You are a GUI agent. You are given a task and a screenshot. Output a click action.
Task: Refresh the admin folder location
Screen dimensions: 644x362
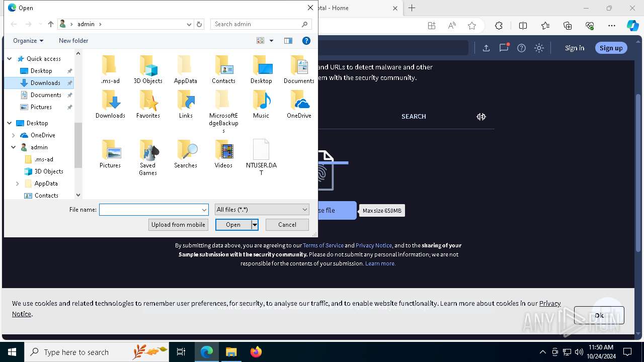[x=199, y=24]
